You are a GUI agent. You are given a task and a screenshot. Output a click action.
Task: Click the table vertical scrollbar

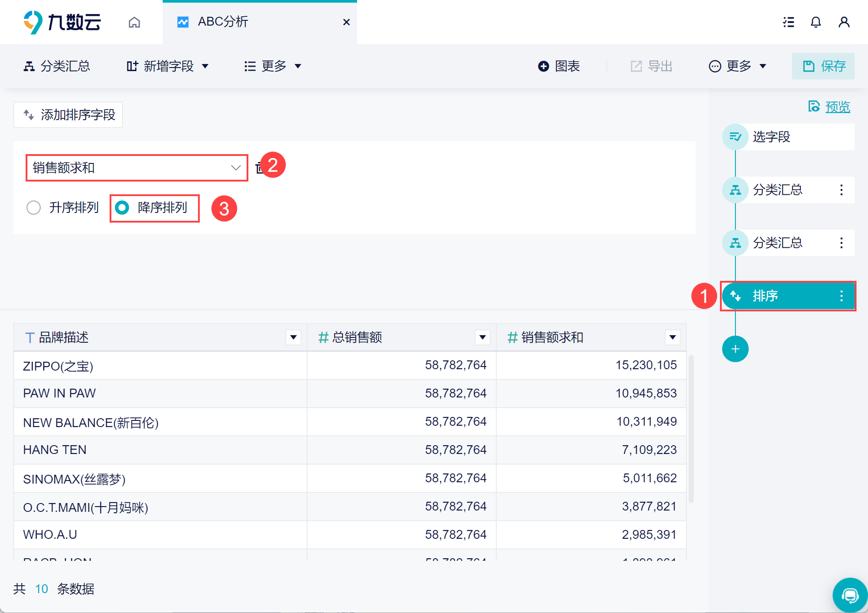tap(691, 428)
